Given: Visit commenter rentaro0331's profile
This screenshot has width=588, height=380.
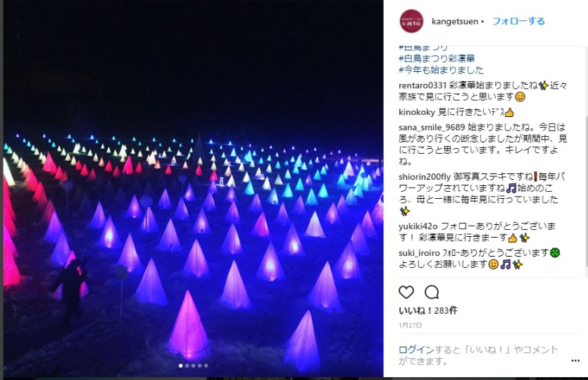Looking at the screenshot, I should coord(423,85).
